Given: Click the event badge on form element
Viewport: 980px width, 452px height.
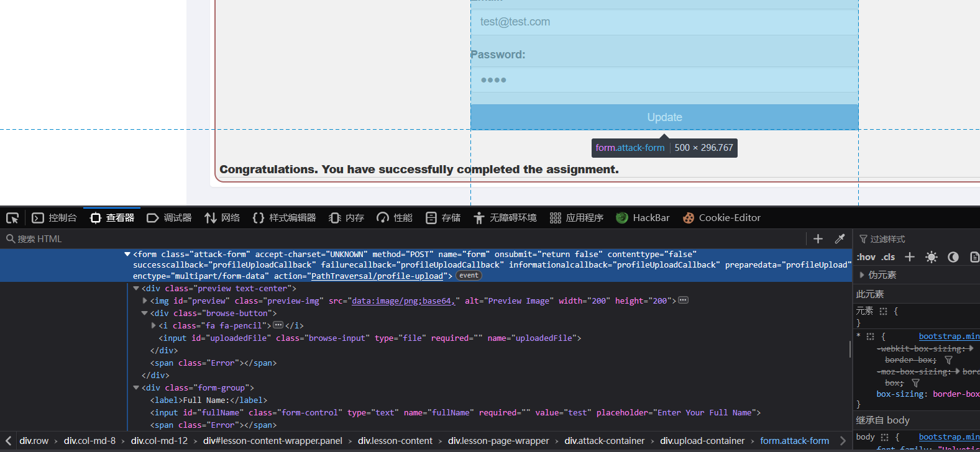Looking at the screenshot, I should click(469, 276).
